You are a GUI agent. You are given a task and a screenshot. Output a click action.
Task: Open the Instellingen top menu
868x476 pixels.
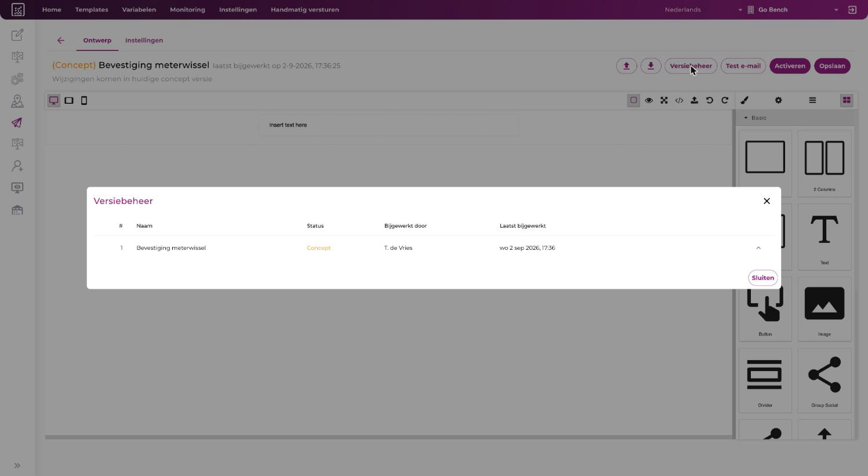coord(238,10)
